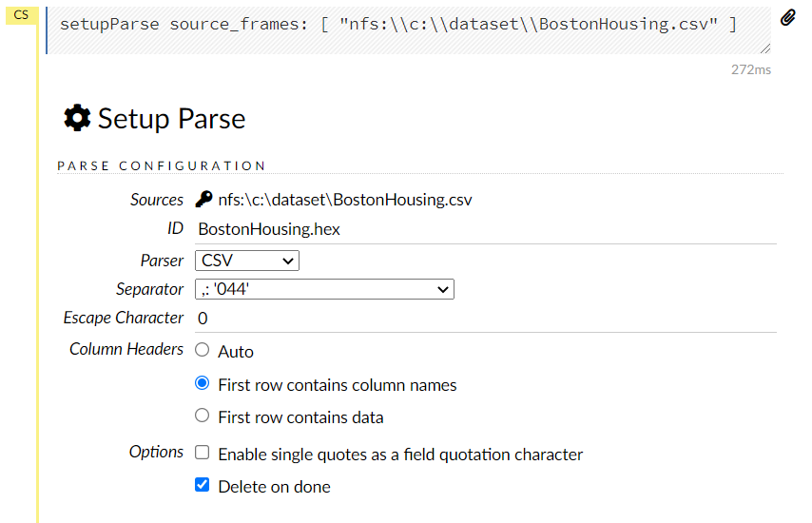812x523 pixels.
Task: Click the Escape Character value field
Action: (x=203, y=319)
